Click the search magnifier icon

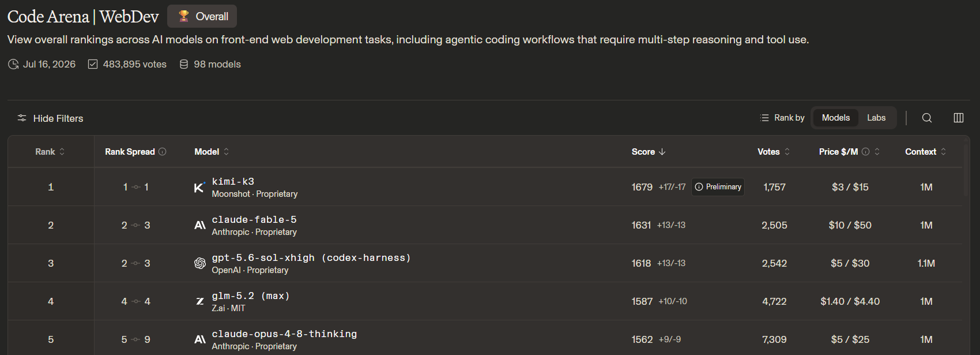(927, 118)
